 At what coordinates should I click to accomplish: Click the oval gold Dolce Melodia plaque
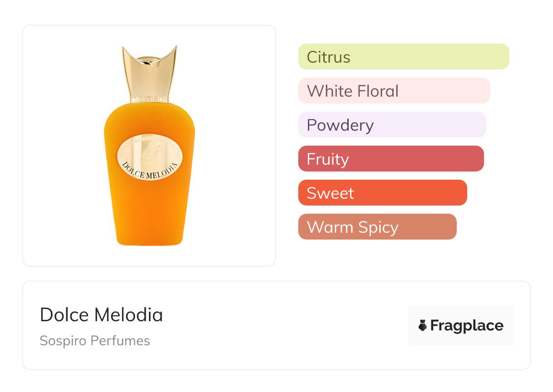click(x=149, y=157)
